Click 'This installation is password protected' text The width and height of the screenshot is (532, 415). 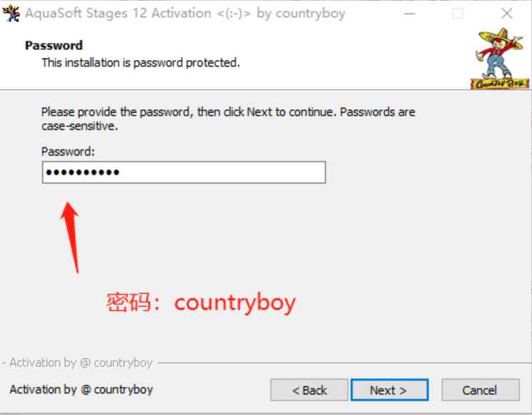[x=141, y=63]
